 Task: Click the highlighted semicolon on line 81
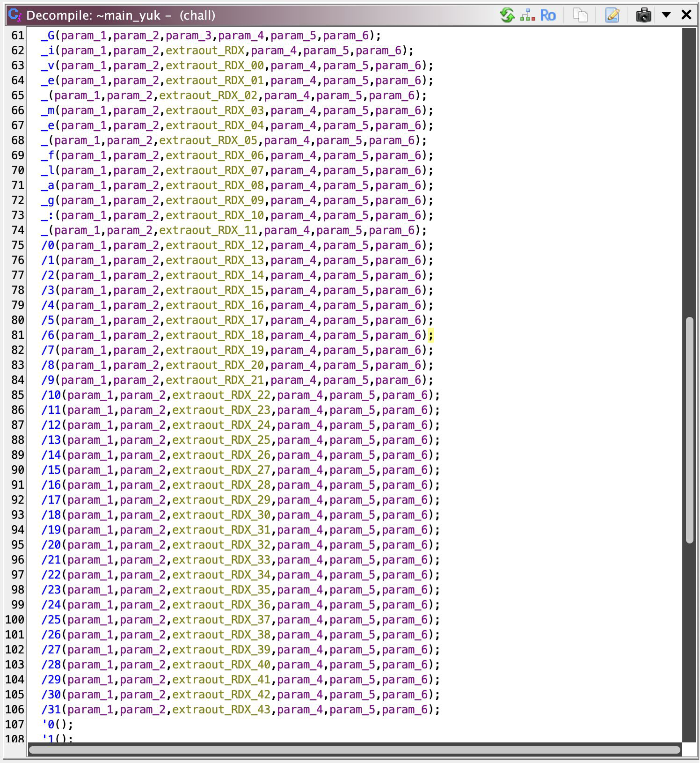430,335
